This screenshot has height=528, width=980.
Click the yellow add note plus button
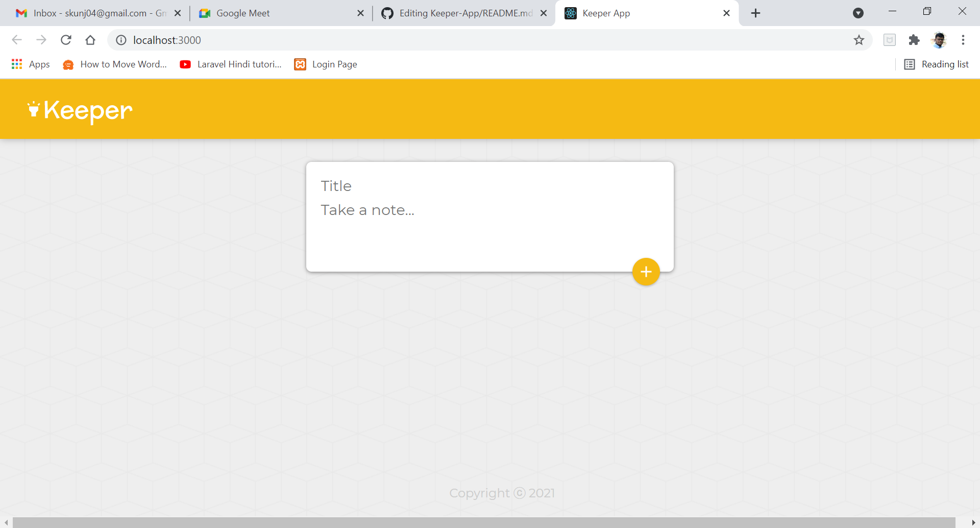tap(646, 272)
